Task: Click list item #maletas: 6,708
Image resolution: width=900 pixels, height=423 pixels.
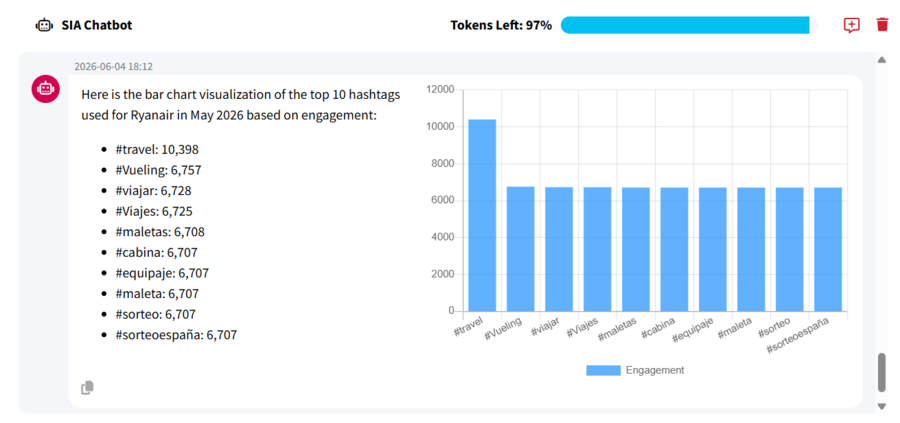Action: (x=160, y=232)
